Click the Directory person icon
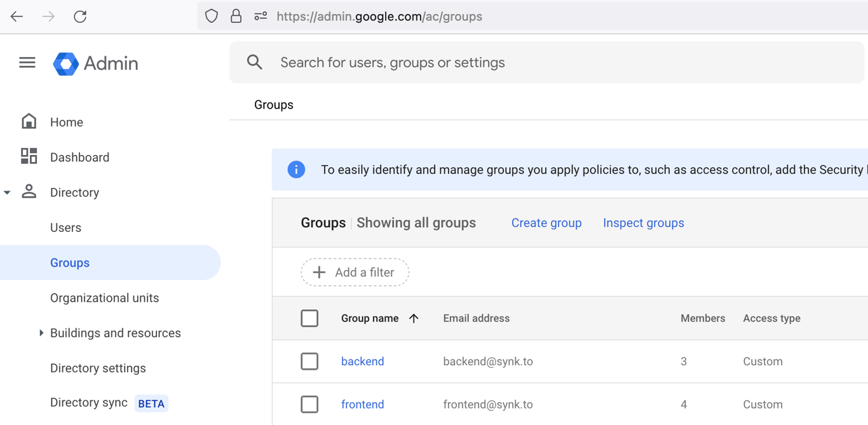The height and width of the screenshot is (425, 868). click(29, 192)
